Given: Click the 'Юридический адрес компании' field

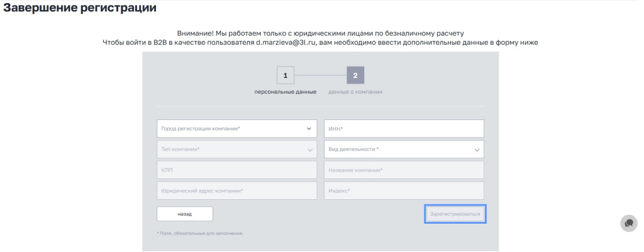Looking at the screenshot, I should coord(236,190).
